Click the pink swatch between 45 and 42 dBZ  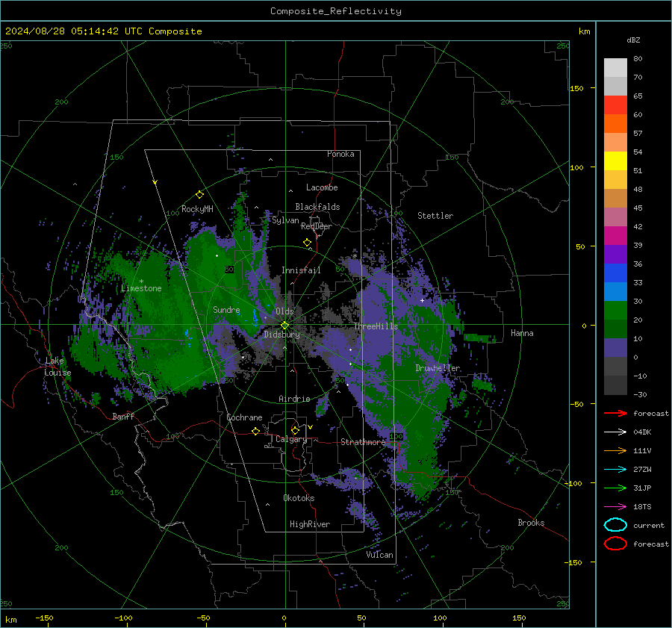pos(615,217)
